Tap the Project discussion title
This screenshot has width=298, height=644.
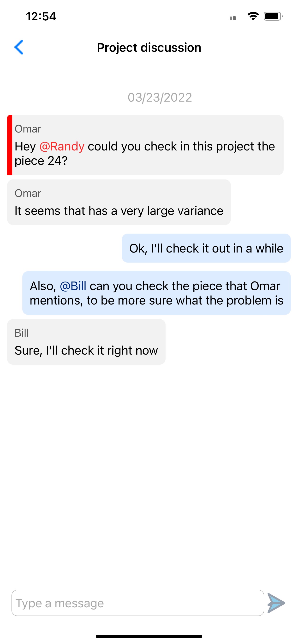(149, 47)
